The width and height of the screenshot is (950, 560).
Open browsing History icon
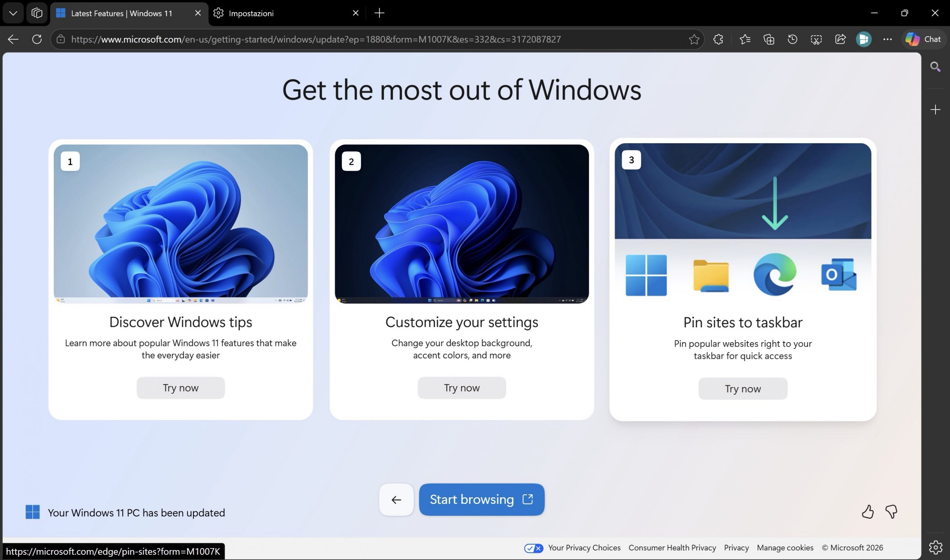[x=792, y=39]
